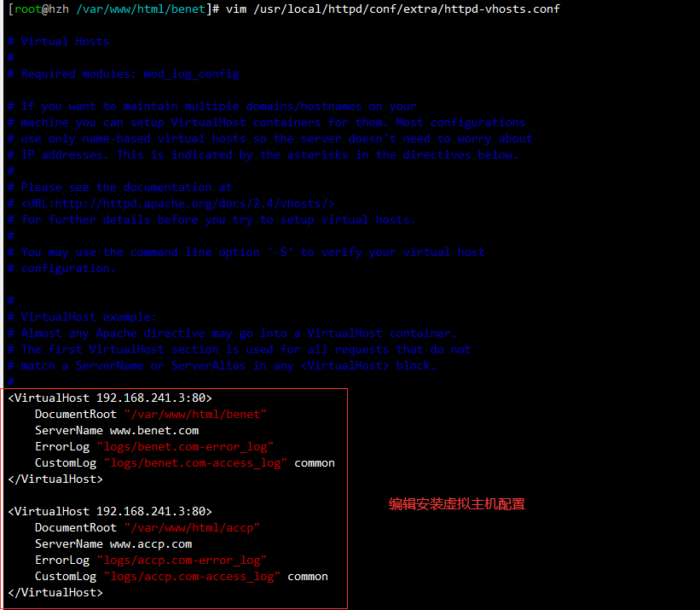Click the first <VirtualHost 192.168.241.3:80> opening tag
The width and height of the screenshot is (700, 610).
coord(110,398)
